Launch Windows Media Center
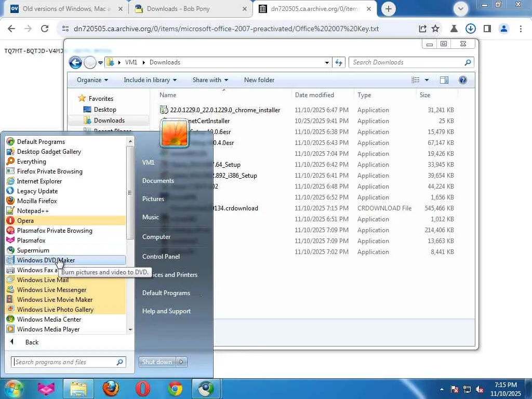This screenshot has height=399, width=532. pyautogui.click(x=49, y=319)
